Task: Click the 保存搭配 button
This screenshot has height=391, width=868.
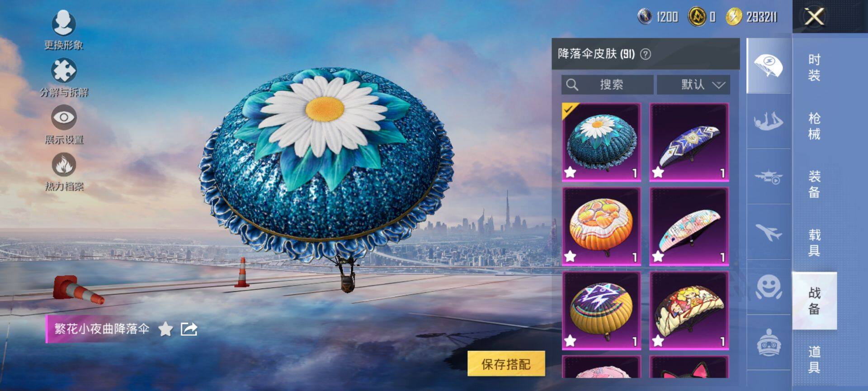Action: pyautogui.click(x=506, y=364)
